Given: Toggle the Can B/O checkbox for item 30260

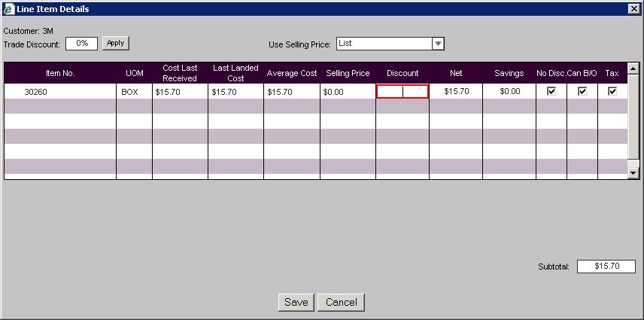Looking at the screenshot, I should tap(582, 91).
